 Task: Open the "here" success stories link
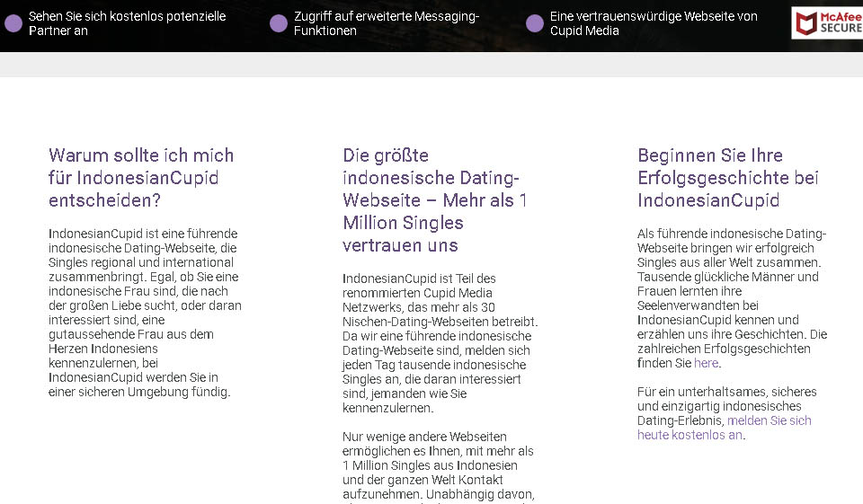(707, 364)
